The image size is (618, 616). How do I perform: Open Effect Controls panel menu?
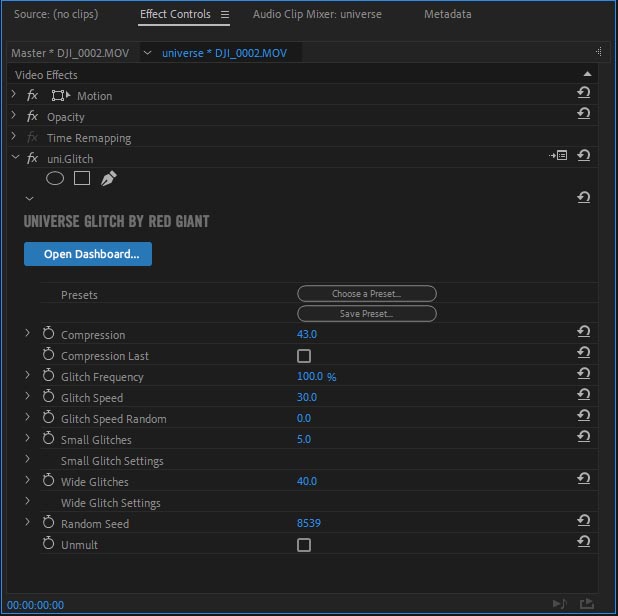[x=225, y=15]
